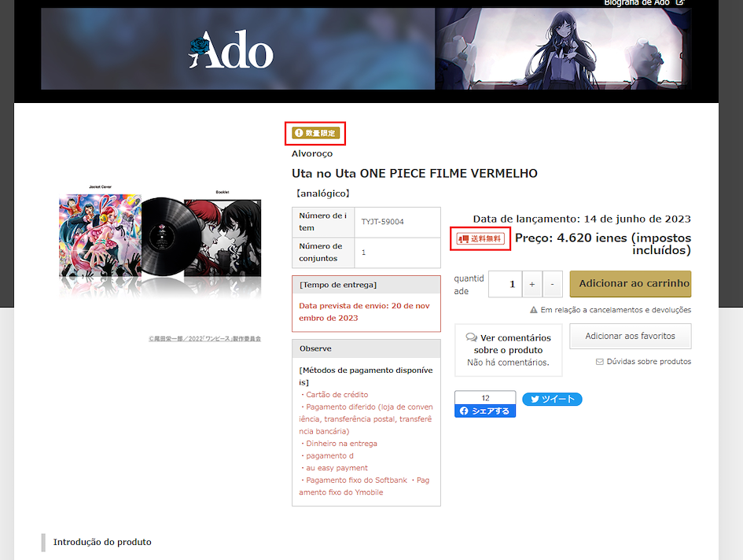The height and width of the screenshot is (560, 743).
Task: Click the Pagamento diferido payment method
Action: [x=366, y=419]
